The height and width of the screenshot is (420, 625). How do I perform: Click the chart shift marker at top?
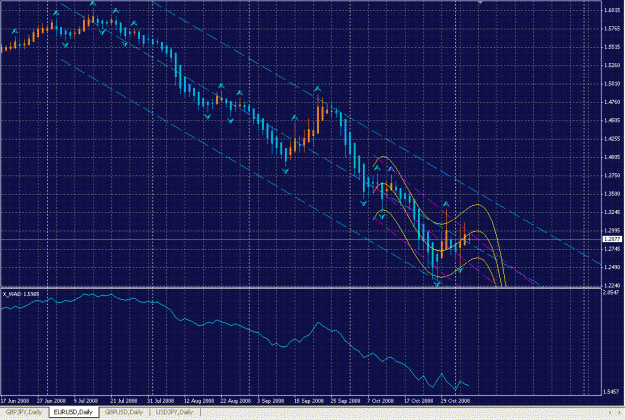(480, 2)
